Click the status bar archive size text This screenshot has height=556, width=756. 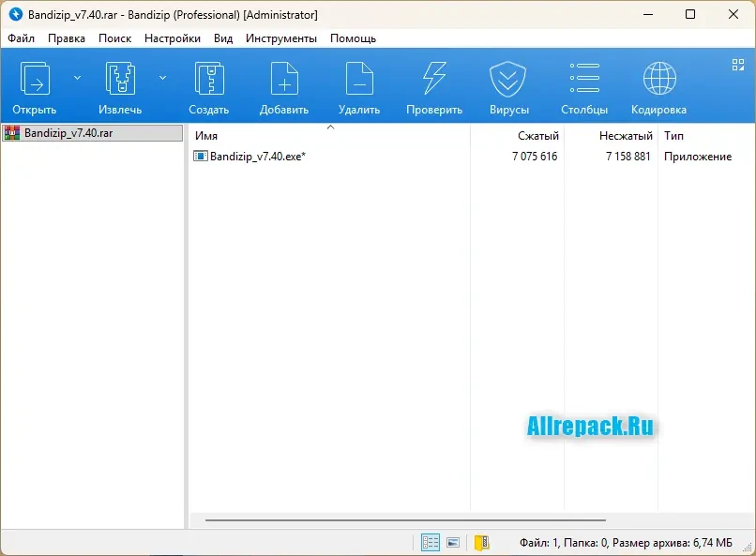(626, 543)
